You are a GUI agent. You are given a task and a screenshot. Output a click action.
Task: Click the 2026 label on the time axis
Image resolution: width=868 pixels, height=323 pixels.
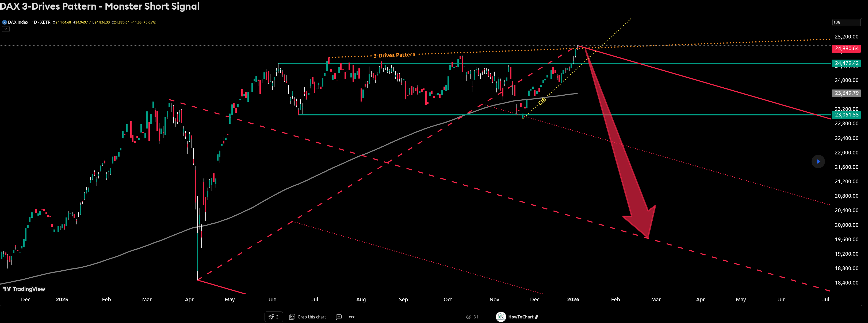click(x=573, y=299)
